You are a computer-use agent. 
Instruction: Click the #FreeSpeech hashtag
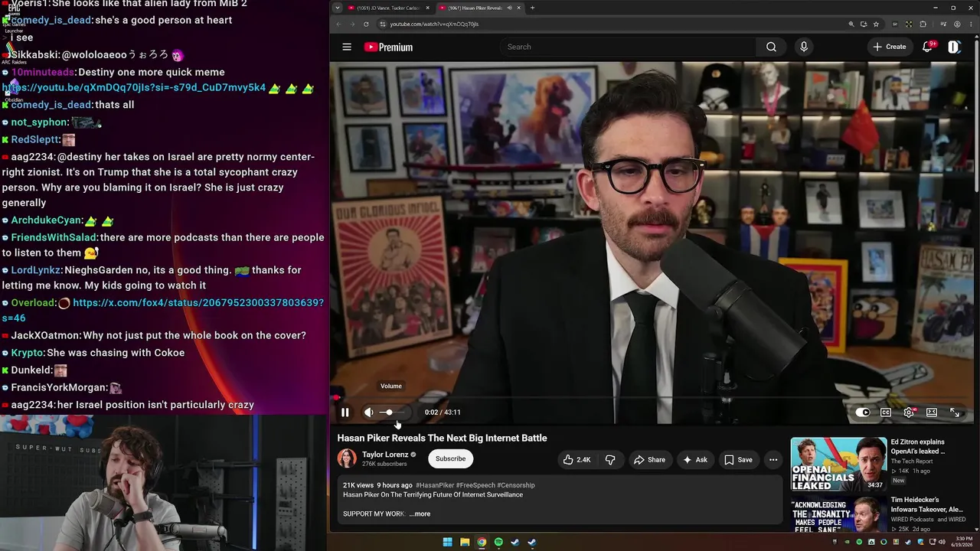click(x=475, y=485)
